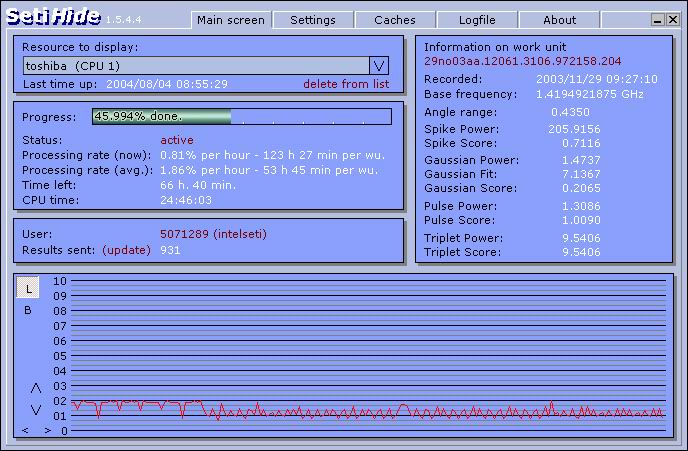Screen dimensions: 688x451
Task: Click the graph up arrow
Action: (36, 388)
